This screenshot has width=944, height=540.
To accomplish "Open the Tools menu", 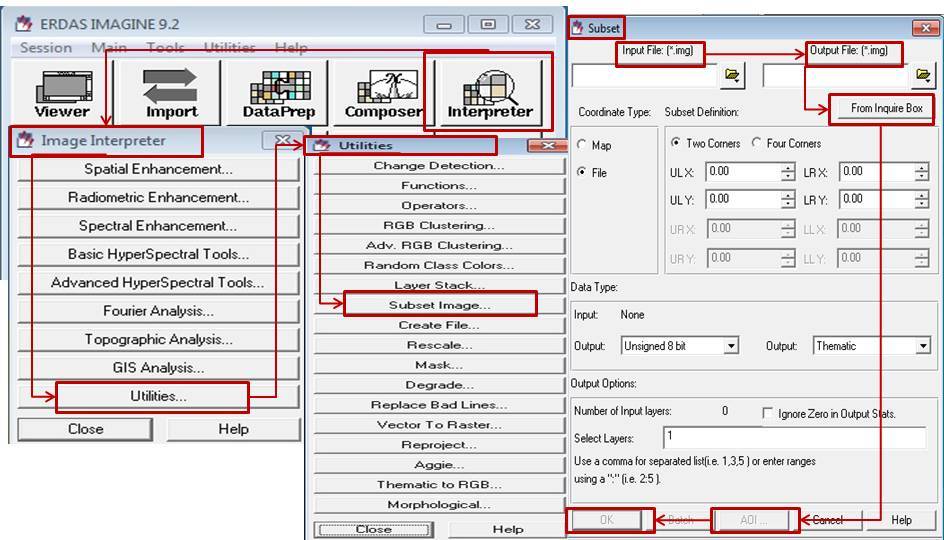I will pyautogui.click(x=166, y=48).
